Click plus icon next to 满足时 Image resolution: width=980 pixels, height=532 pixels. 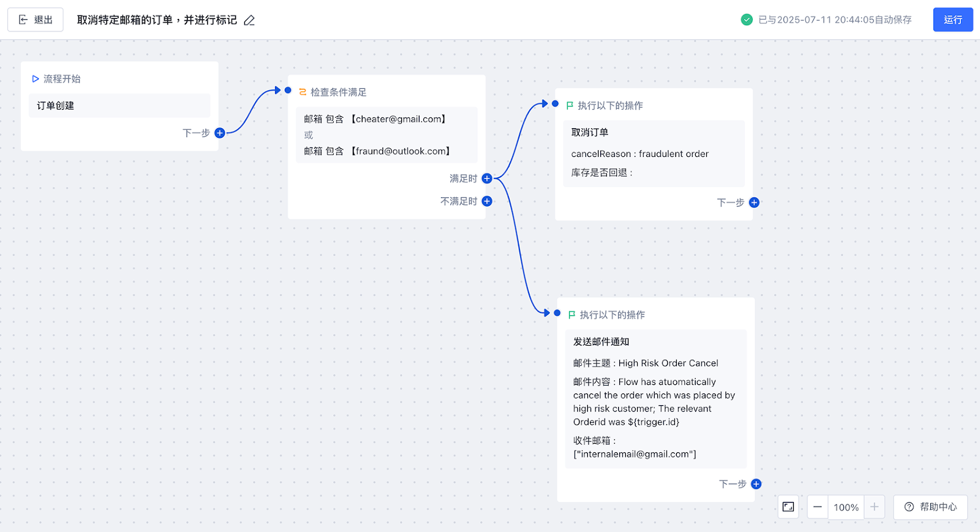click(x=487, y=178)
